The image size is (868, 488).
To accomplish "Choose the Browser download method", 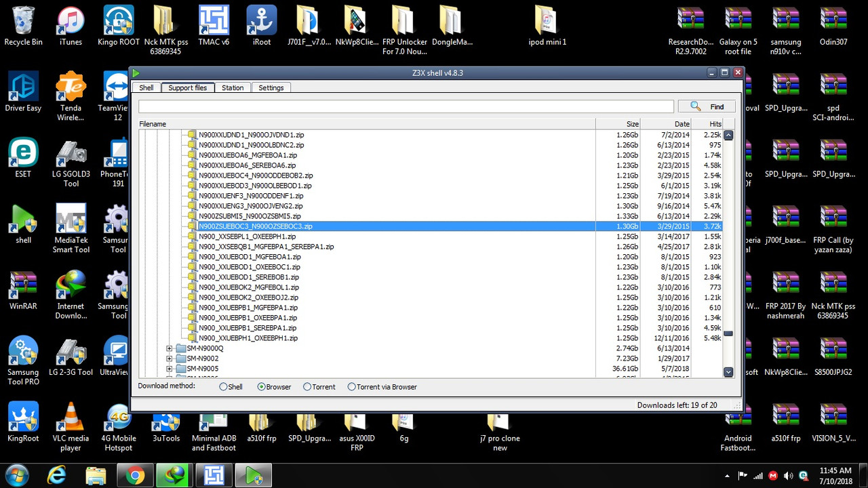I will [274, 387].
